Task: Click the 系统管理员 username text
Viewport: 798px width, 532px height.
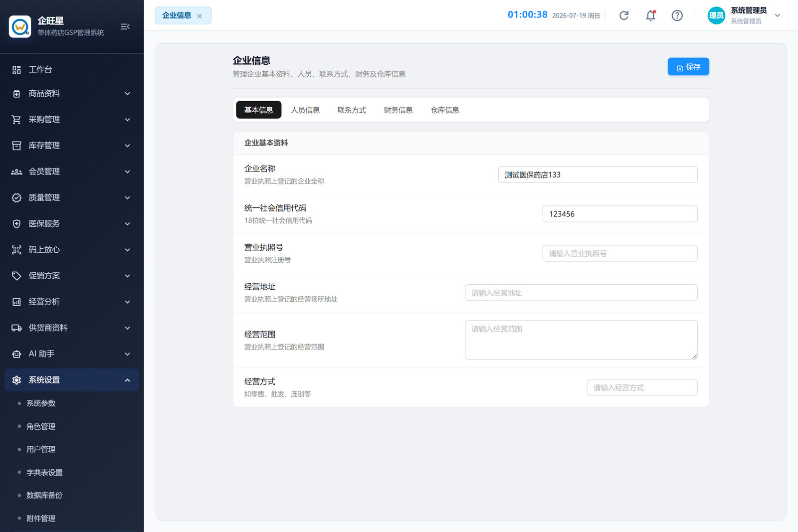Action: [x=749, y=10]
